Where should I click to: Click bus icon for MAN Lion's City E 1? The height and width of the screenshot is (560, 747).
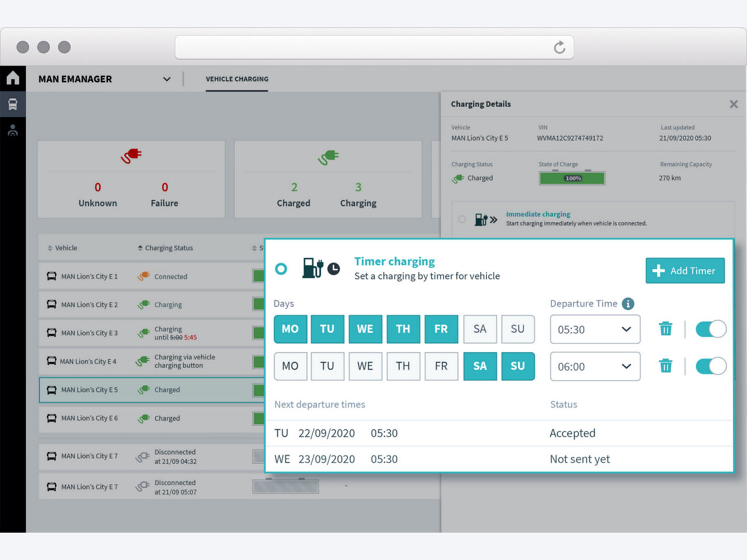pos(51,276)
